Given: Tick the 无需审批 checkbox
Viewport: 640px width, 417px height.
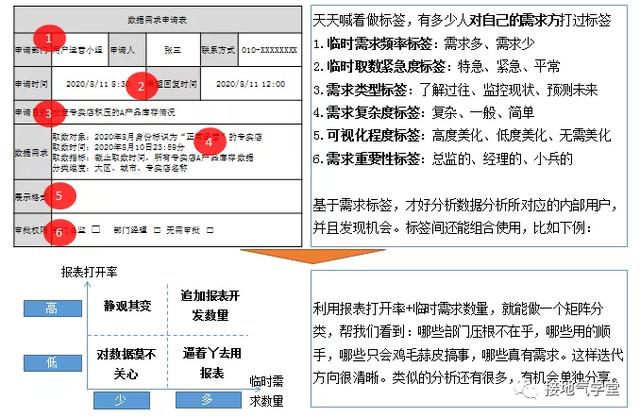Looking at the screenshot, I should (x=210, y=230).
